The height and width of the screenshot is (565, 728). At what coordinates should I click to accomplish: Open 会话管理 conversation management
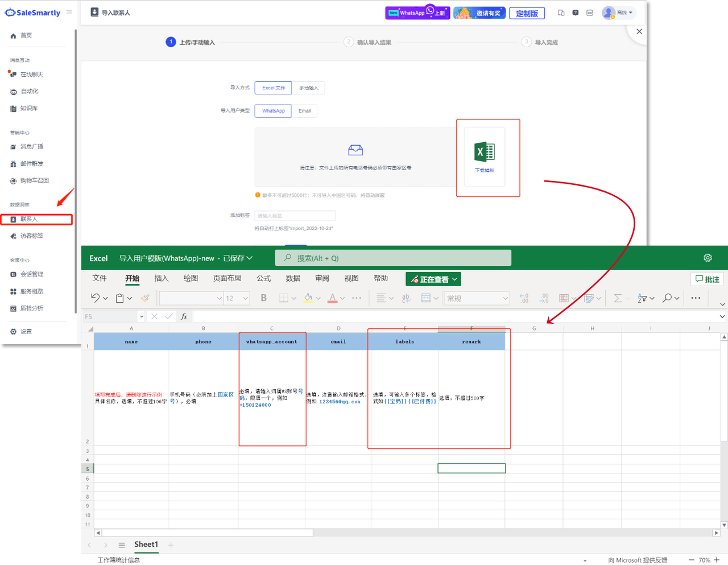(31, 274)
